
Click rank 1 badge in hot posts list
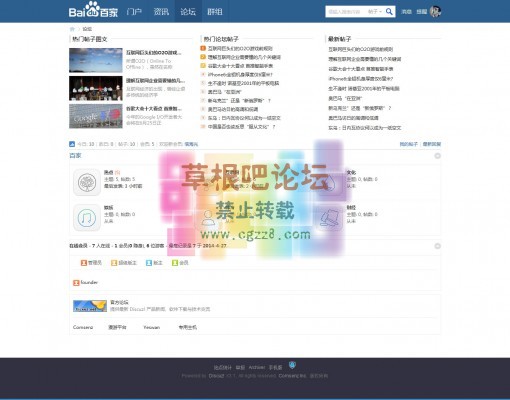[x=203, y=48]
